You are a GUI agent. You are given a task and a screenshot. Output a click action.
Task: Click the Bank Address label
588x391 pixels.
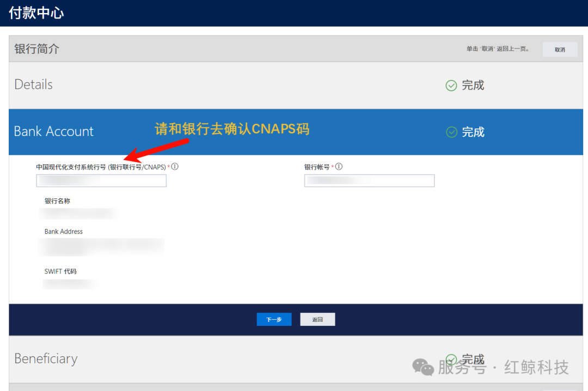[x=63, y=232]
